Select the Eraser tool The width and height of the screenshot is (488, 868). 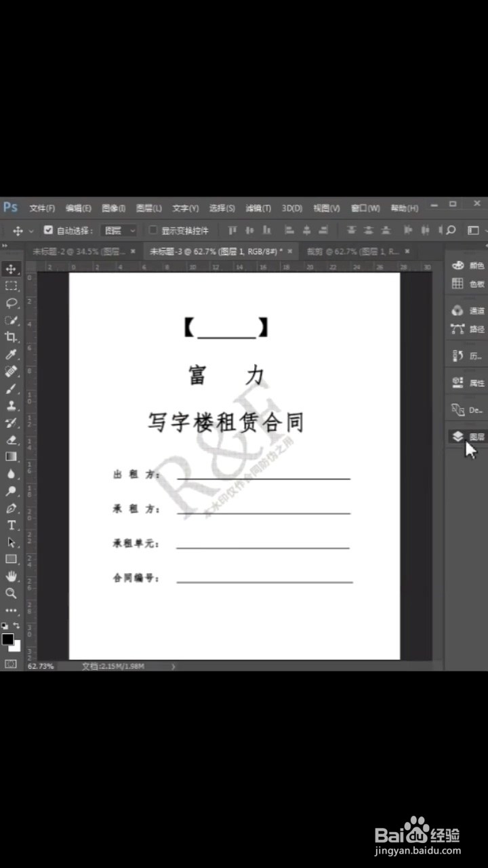(11, 439)
